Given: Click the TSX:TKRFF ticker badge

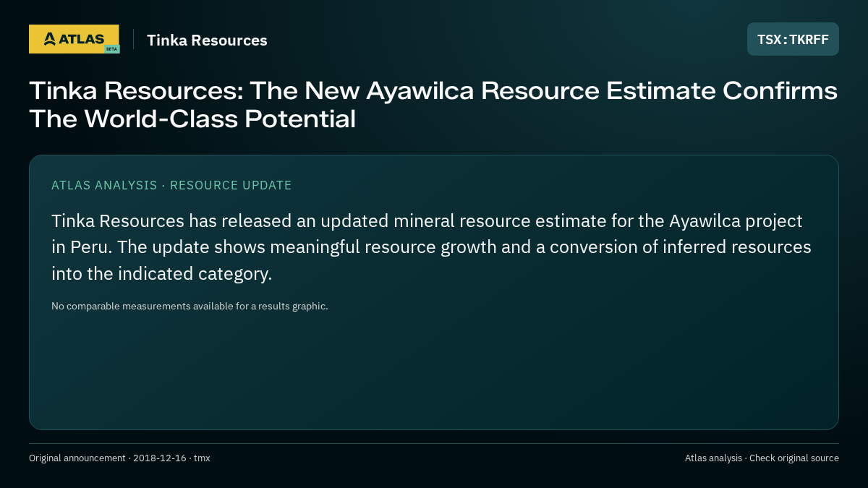Looking at the screenshot, I should coord(793,39).
